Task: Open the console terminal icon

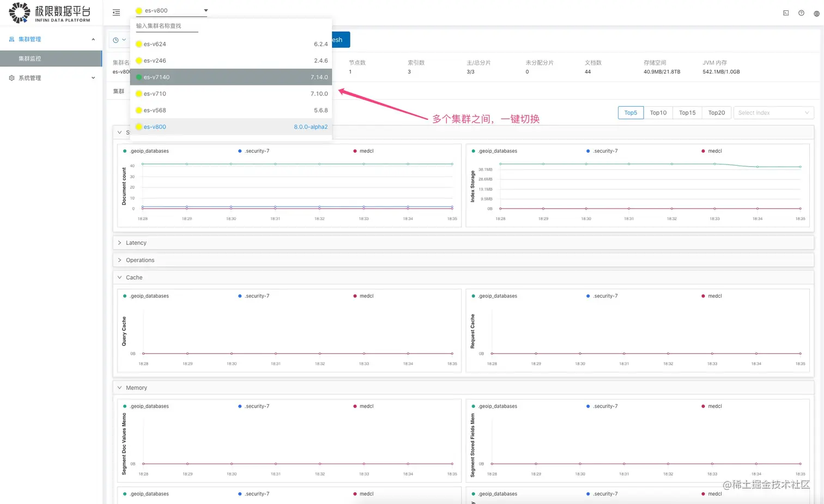Action: 786,13
